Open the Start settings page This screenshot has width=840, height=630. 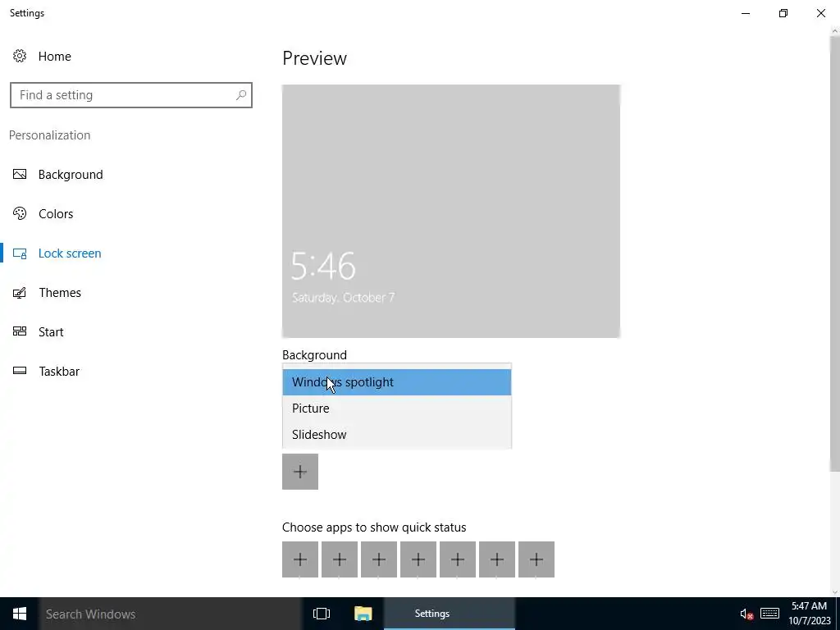coord(38,331)
